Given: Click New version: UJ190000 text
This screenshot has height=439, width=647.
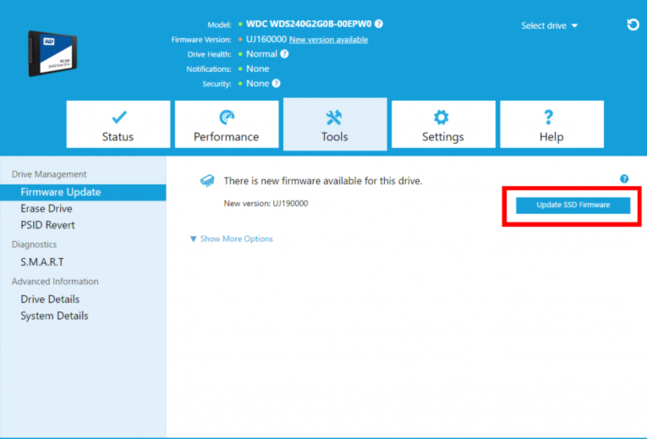Looking at the screenshot, I should pyautogui.click(x=266, y=203).
